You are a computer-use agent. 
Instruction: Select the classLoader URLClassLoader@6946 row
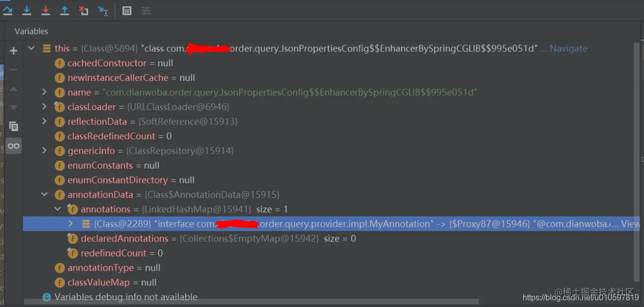[328, 107]
